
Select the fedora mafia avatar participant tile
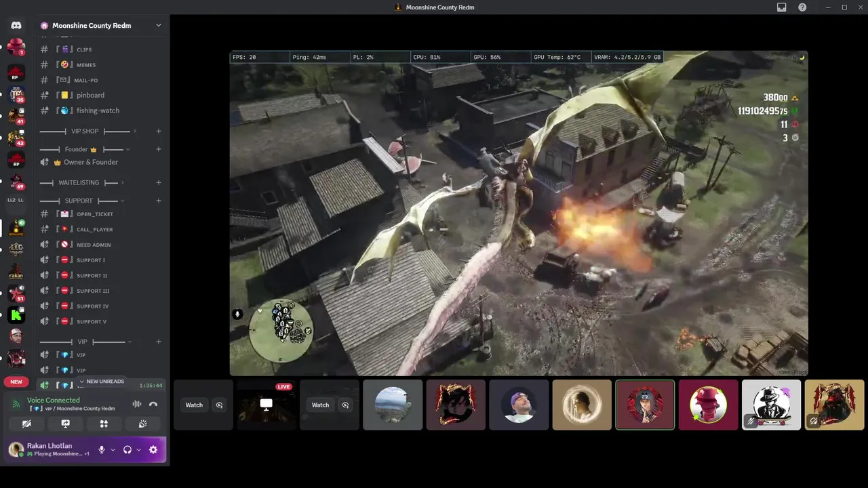point(771,405)
